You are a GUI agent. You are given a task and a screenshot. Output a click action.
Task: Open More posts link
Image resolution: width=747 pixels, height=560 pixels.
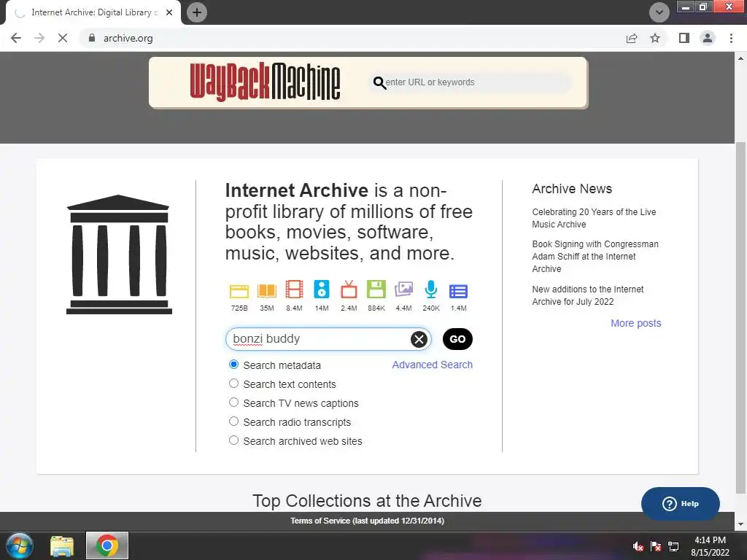tap(636, 323)
